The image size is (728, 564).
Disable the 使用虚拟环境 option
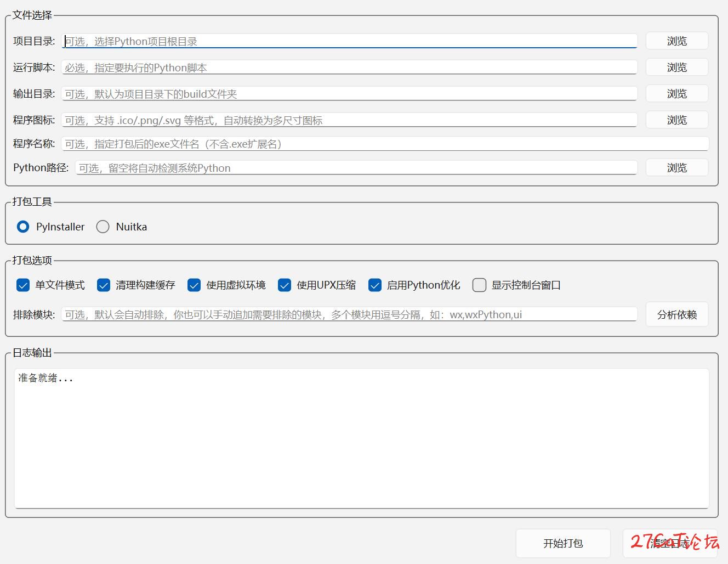(x=194, y=285)
